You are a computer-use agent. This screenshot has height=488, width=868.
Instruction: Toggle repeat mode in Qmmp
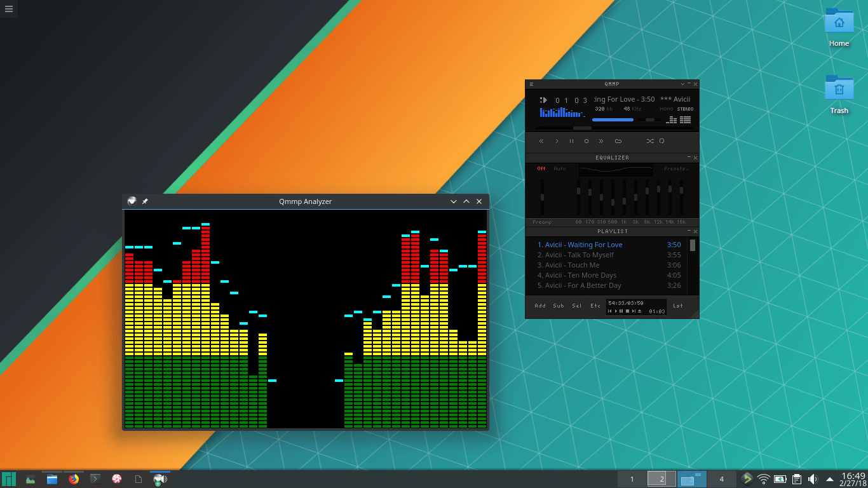[661, 141]
